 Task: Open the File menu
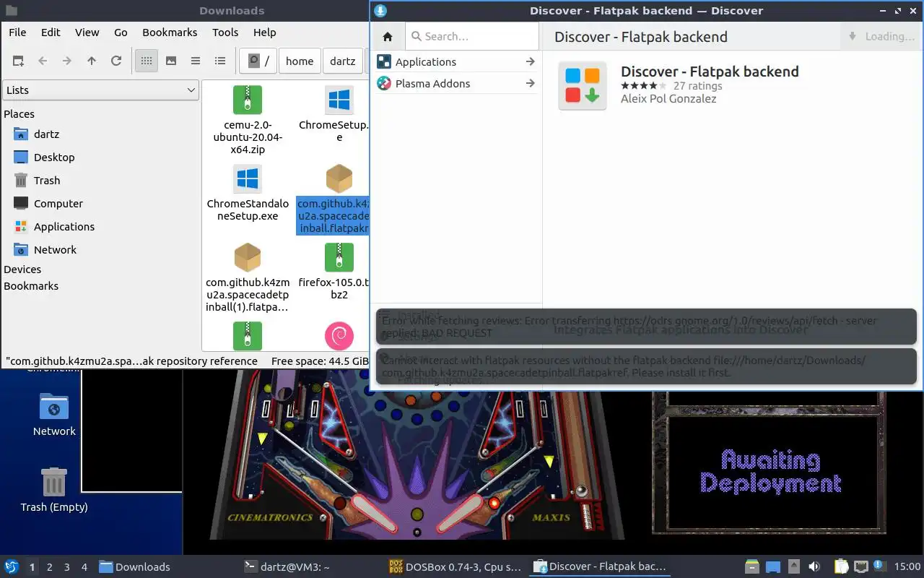[17, 32]
